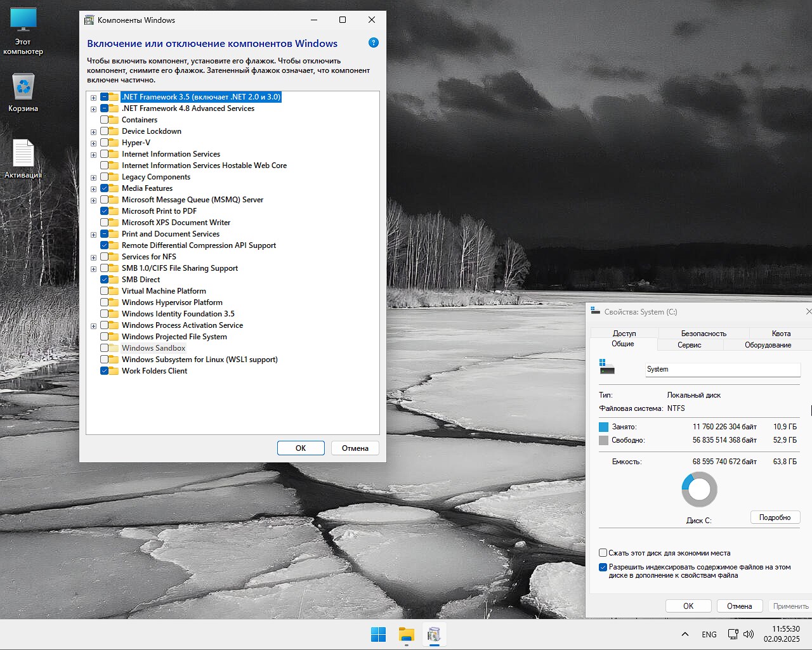This screenshot has height=650, width=812.
Task: Open the Windows Start button
Action: click(x=378, y=634)
